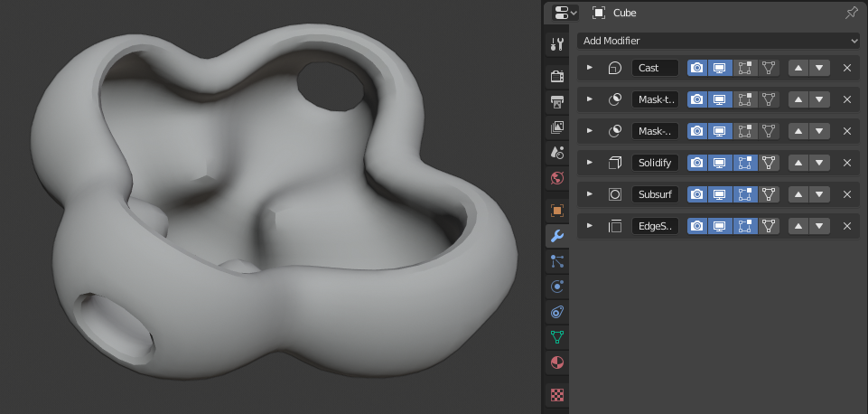The height and width of the screenshot is (414, 868).
Task: Open the Physics properties tab
Action: point(557,287)
